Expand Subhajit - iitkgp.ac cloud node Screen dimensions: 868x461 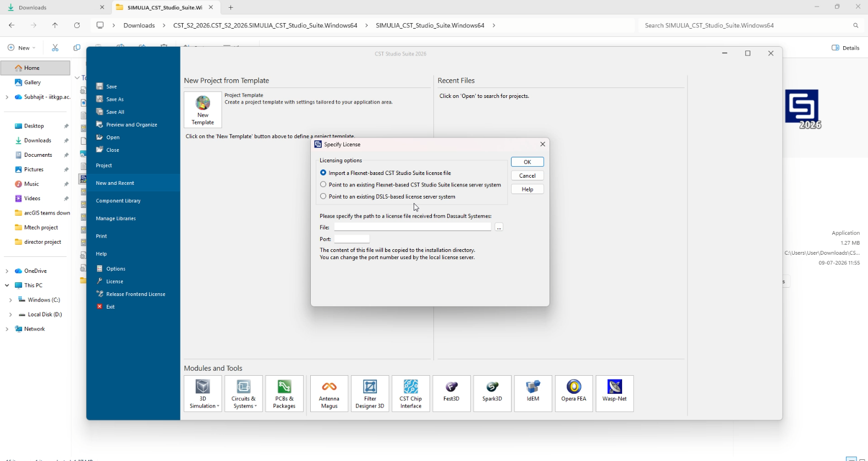point(7,97)
